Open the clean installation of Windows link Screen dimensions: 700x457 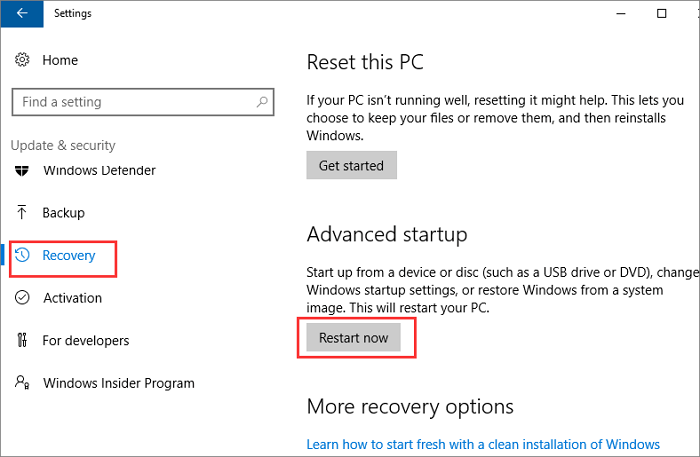483,444
